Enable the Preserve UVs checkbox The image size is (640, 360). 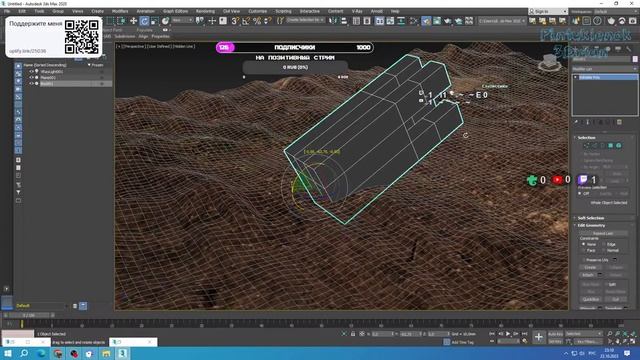pos(583,260)
